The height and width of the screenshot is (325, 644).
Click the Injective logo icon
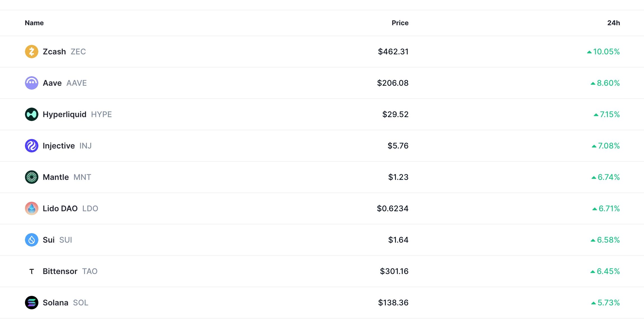[x=32, y=146]
